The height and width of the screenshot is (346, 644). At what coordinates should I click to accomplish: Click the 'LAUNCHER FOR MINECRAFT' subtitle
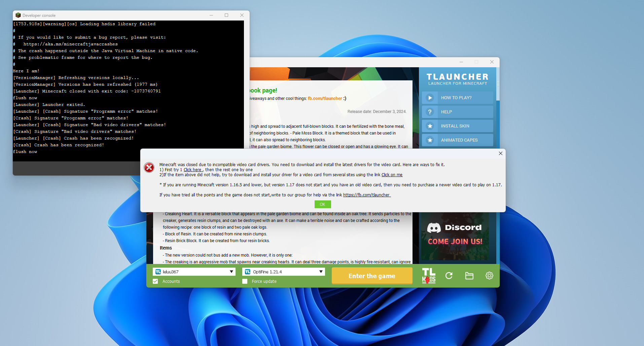pyautogui.click(x=458, y=83)
